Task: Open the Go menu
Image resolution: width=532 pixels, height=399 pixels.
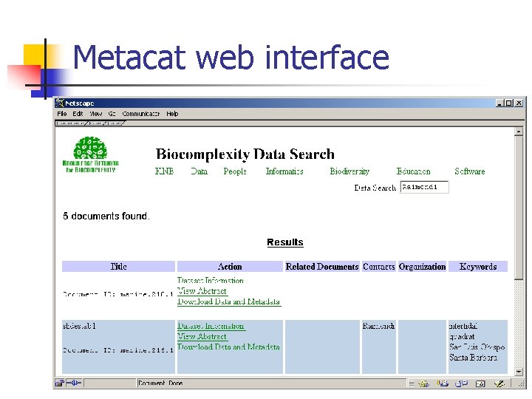Action: click(x=112, y=114)
